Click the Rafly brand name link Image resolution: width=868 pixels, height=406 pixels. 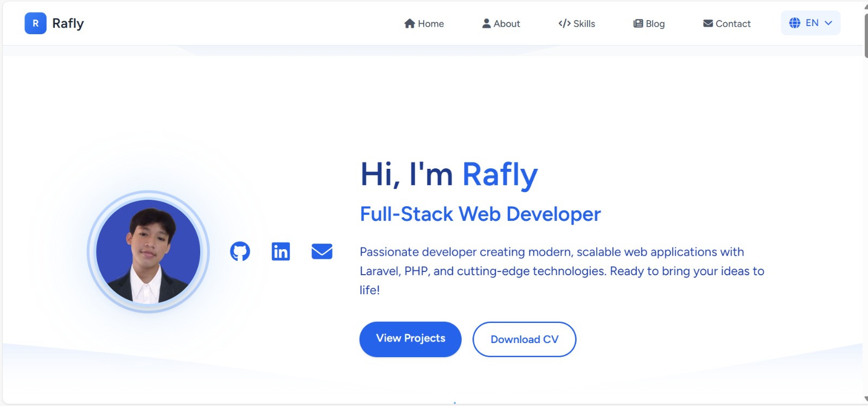[x=68, y=23]
